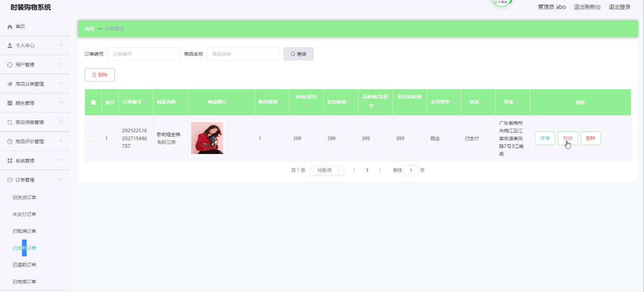Sort by 购买数量 column arrows
Viewport: 644px width, 292px height.
tap(282, 102)
